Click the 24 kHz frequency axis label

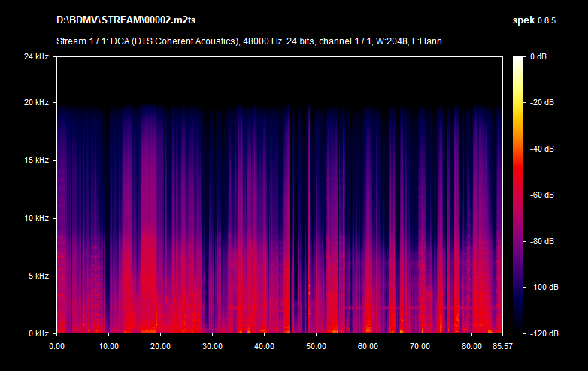point(37,56)
